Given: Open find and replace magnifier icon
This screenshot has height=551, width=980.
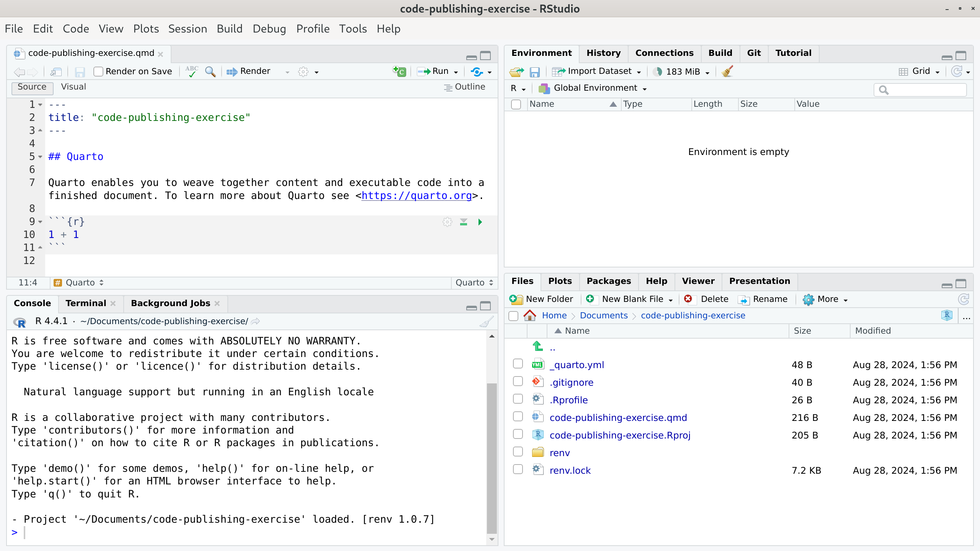Looking at the screenshot, I should pyautogui.click(x=210, y=72).
